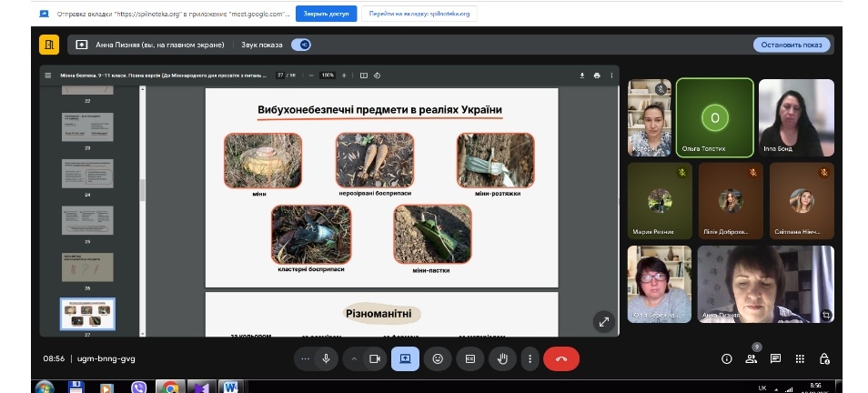
Task: Open video settings arrow beside camera
Action: click(354, 358)
